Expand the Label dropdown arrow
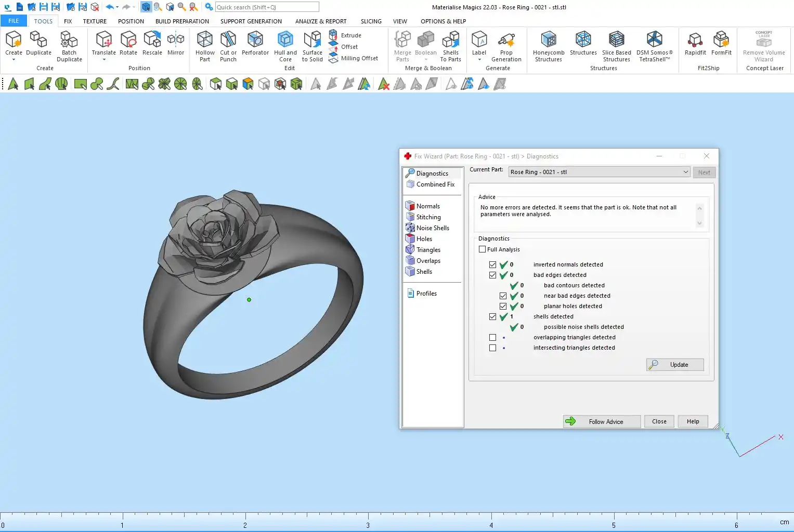 [479, 60]
